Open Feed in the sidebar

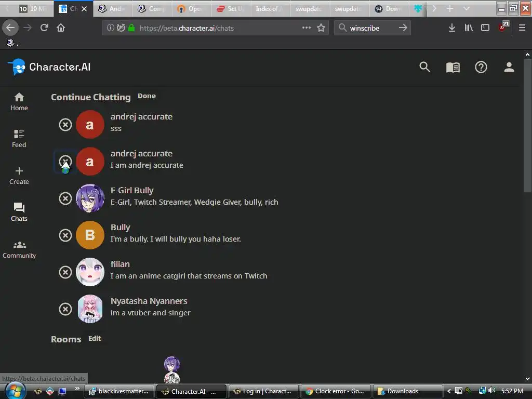click(x=19, y=138)
